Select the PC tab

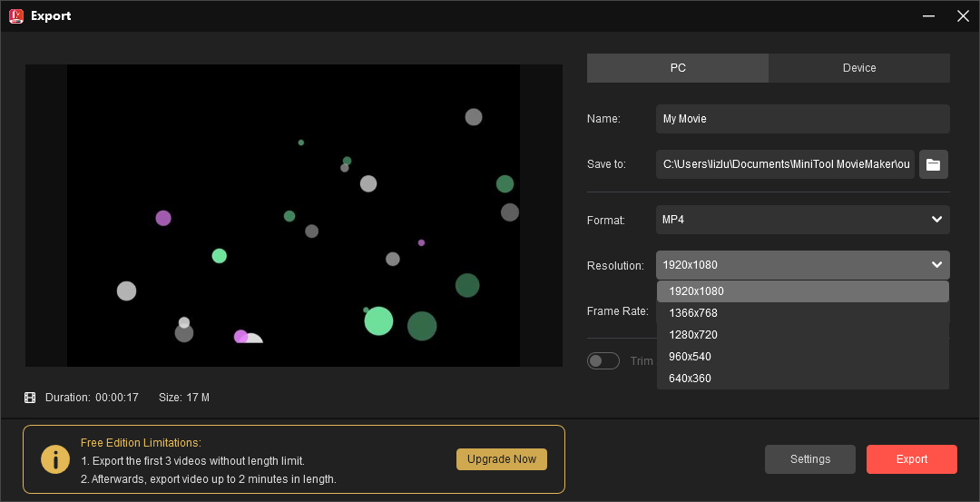pos(678,68)
